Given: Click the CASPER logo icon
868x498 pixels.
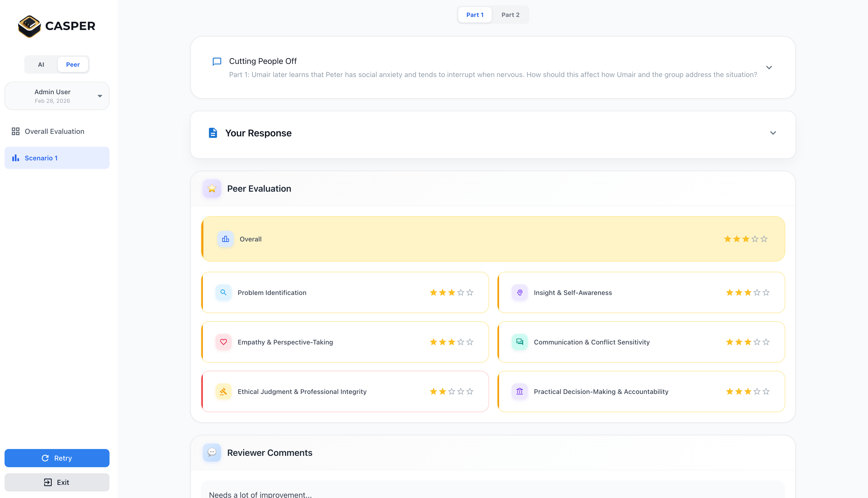Looking at the screenshot, I should pyautogui.click(x=29, y=26).
